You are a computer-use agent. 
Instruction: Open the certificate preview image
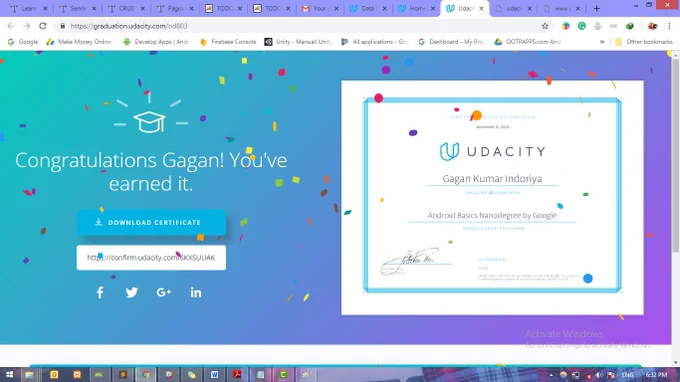(492, 197)
